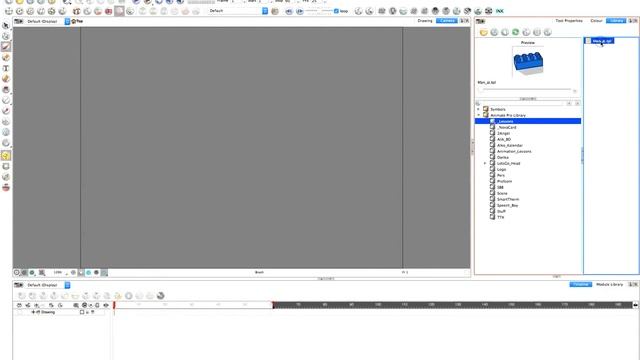Switch to the Timeline tab
The width and height of the screenshot is (640, 360).
pyautogui.click(x=580, y=284)
